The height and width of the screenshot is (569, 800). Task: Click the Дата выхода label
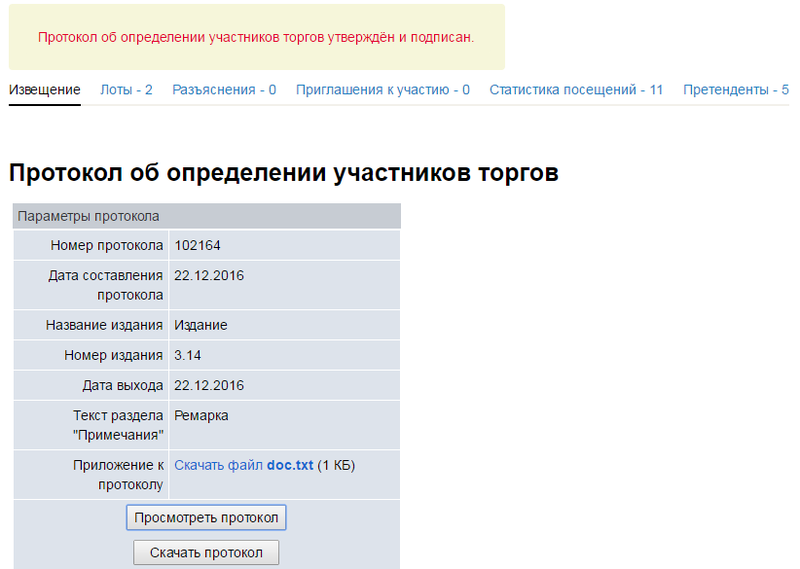[122, 385]
